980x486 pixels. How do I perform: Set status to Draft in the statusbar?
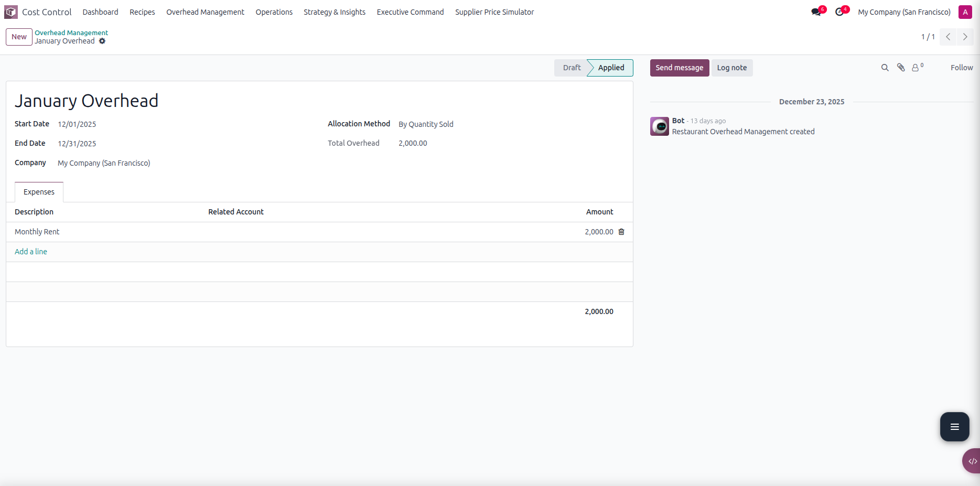pyautogui.click(x=572, y=68)
